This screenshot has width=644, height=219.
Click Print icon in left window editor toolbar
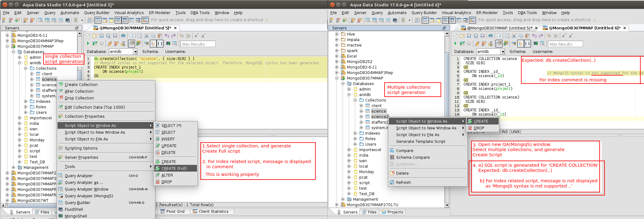click(x=123, y=36)
